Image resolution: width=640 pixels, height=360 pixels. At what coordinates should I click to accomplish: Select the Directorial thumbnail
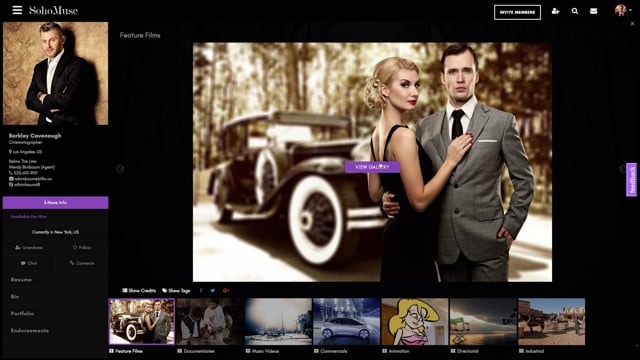(x=483, y=322)
